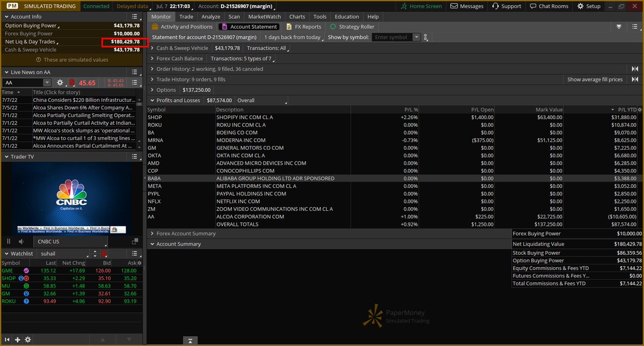644x346 pixels.
Task: Click the watchlist scroll stepper arrows
Action: click(x=95, y=253)
